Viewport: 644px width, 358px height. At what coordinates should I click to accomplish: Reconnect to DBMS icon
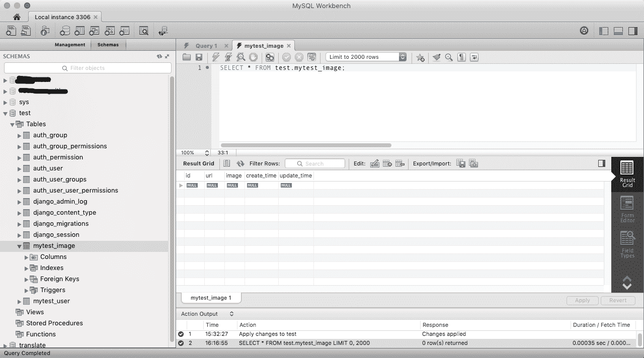tap(163, 31)
